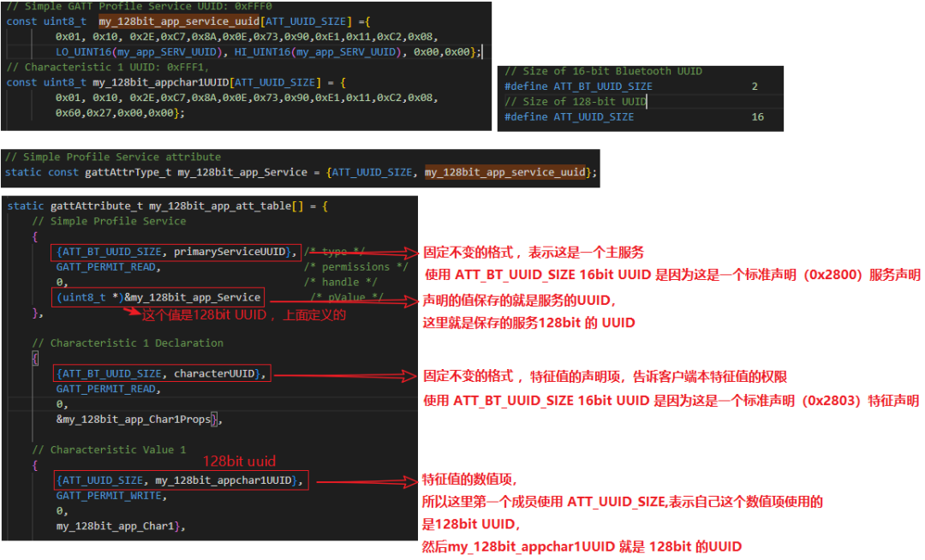Click the Characteristic 1 Declaration comment
The width and height of the screenshot is (925, 560).
(x=128, y=343)
